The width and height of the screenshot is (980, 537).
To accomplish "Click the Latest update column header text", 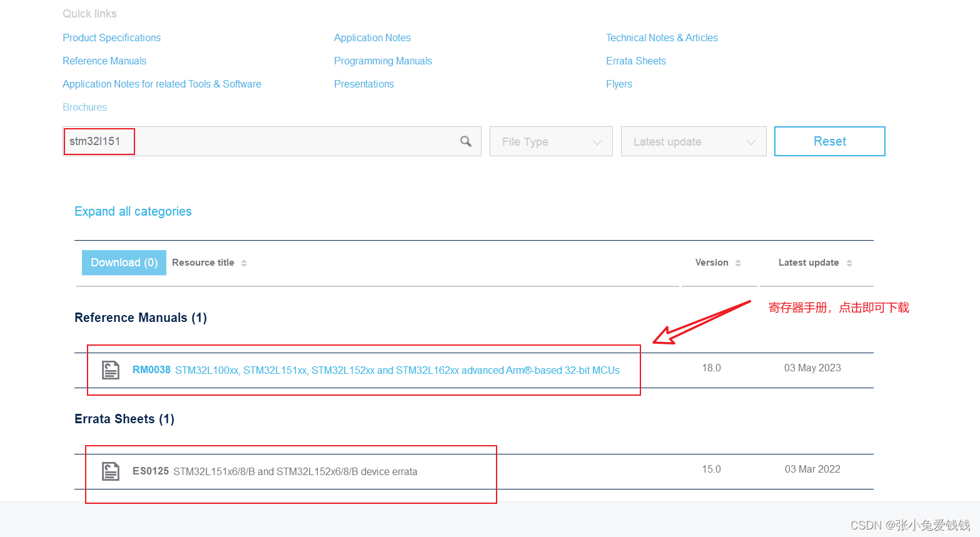I will click(809, 263).
